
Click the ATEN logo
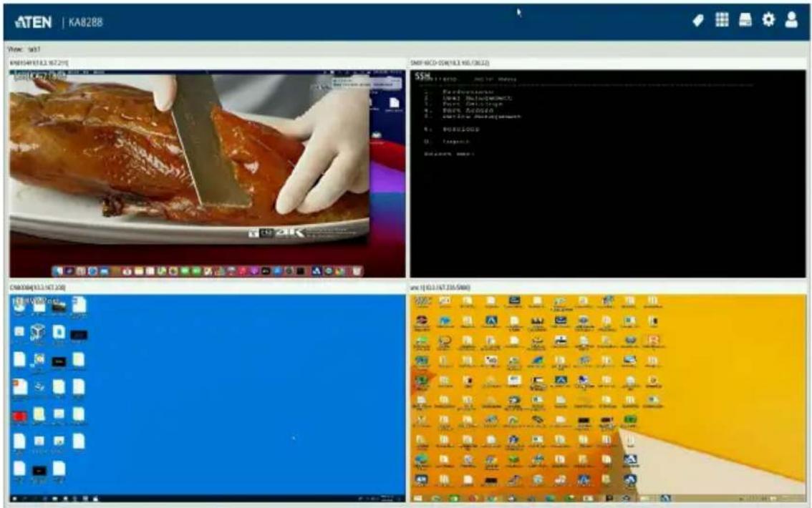coord(34,21)
